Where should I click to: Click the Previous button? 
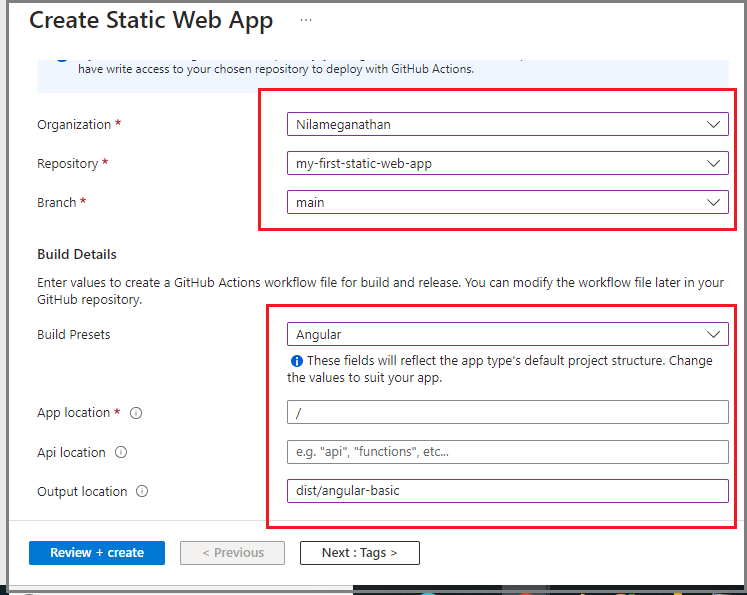[x=232, y=553]
